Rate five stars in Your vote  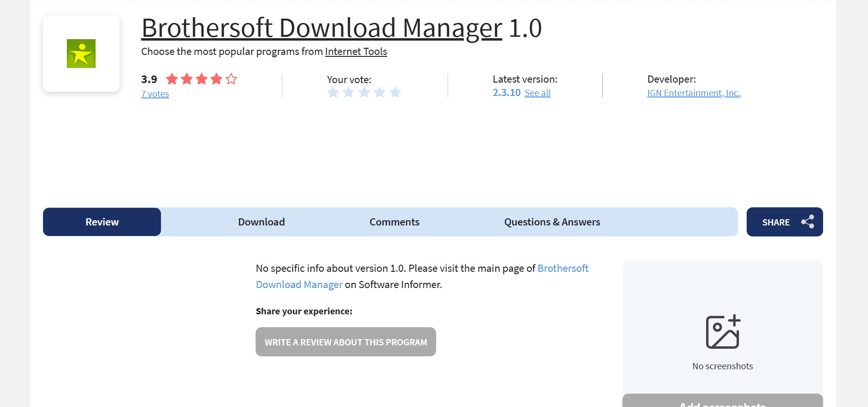395,93
